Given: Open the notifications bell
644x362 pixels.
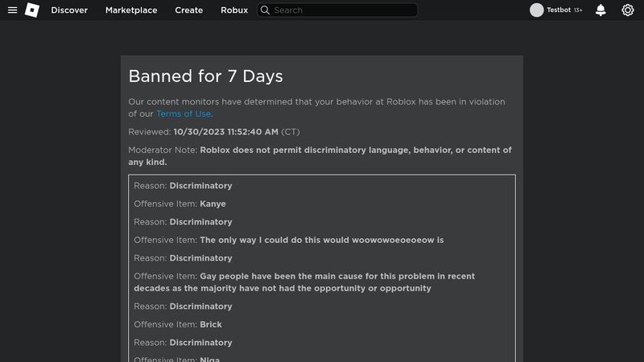Looking at the screenshot, I should pyautogui.click(x=601, y=10).
